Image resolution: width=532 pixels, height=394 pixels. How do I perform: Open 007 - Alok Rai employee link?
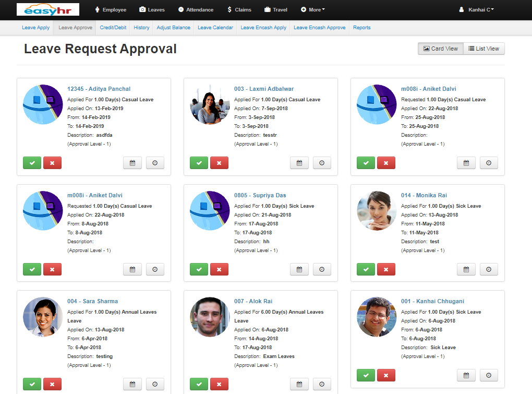point(253,301)
